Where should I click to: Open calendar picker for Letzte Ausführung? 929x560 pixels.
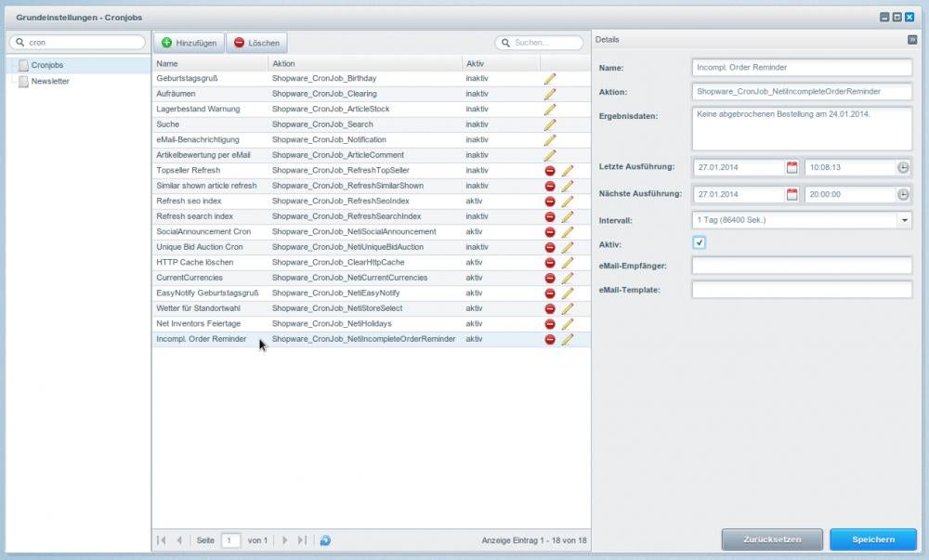pyautogui.click(x=792, y=167)
